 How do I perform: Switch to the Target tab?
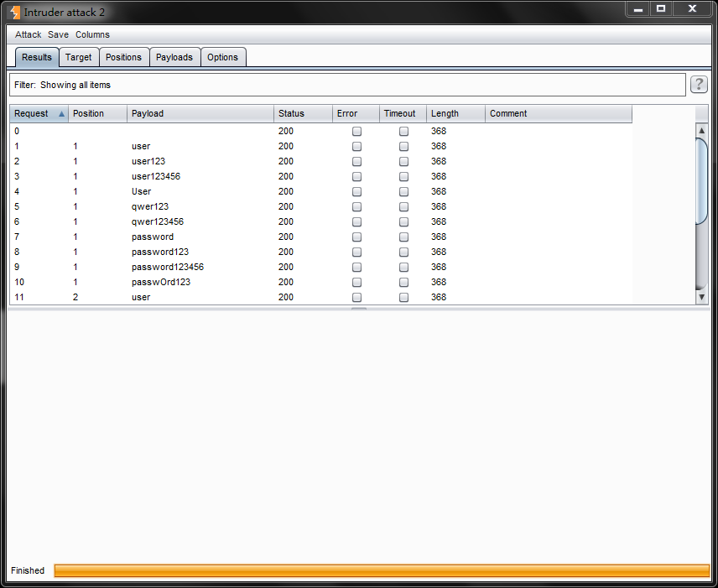pos(79,57)
